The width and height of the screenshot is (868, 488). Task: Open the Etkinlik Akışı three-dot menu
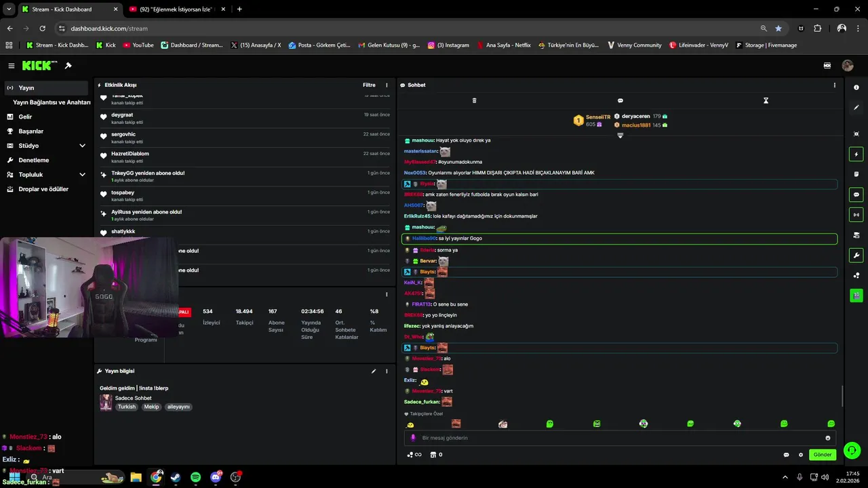click(x=387, y=85)
